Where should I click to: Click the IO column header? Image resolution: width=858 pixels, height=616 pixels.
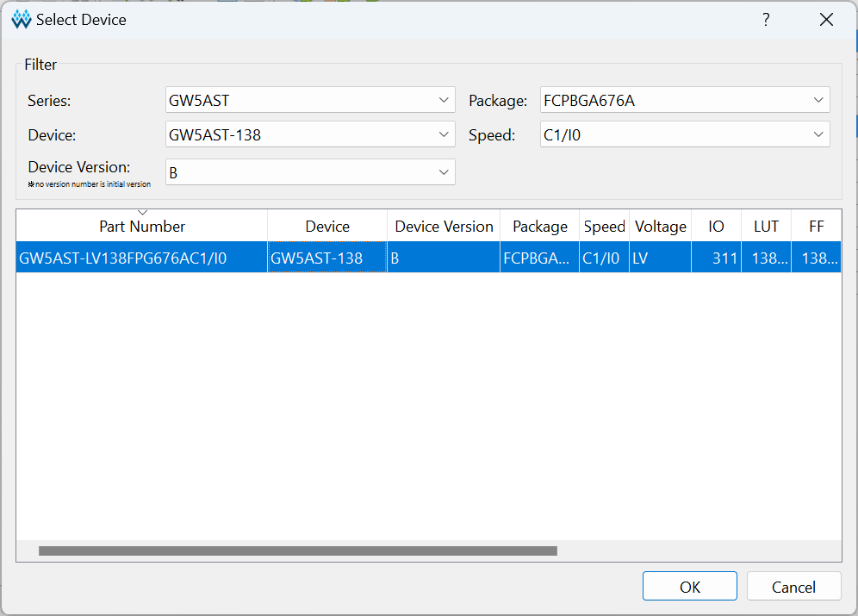[716, 226]
